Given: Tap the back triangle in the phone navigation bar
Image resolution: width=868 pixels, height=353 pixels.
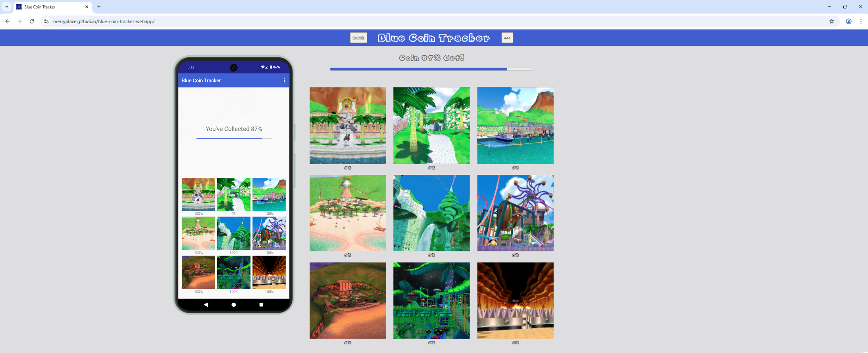Looking at the screenshot, I should (x=206, y=305).
